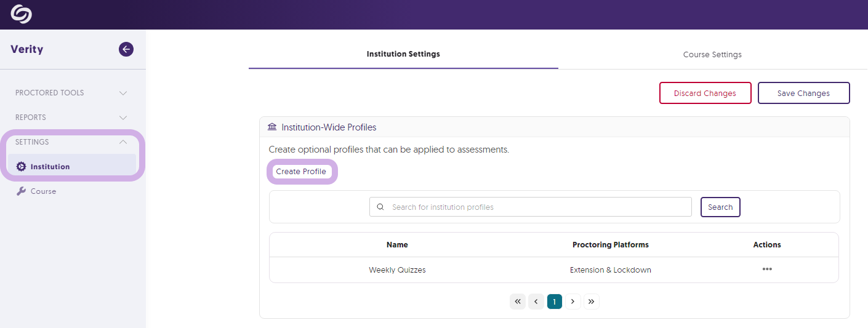Screen dimensions: 868x328
Task: Go to the next page of profiles
Action: point(573,302)
